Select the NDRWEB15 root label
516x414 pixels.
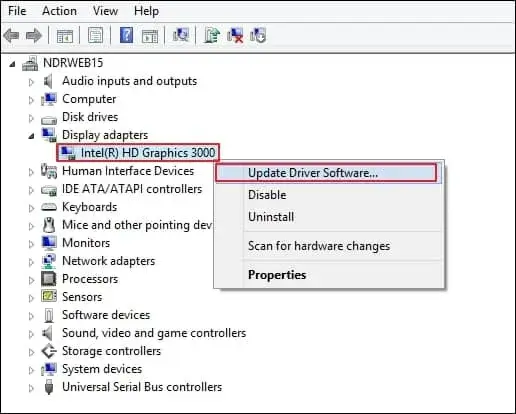[x=73, y=63]
